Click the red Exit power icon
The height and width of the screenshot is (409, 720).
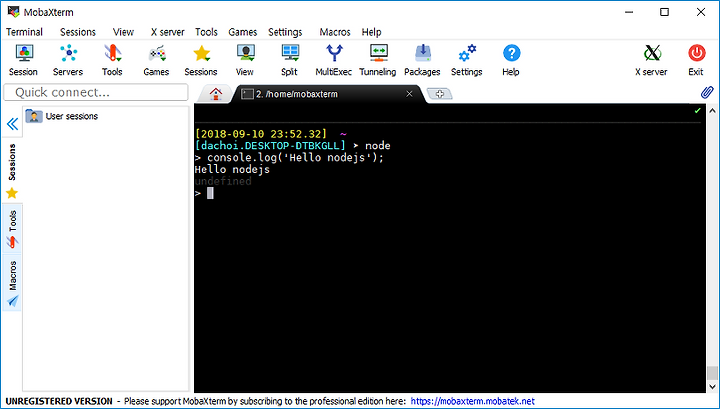coord(696,60)
